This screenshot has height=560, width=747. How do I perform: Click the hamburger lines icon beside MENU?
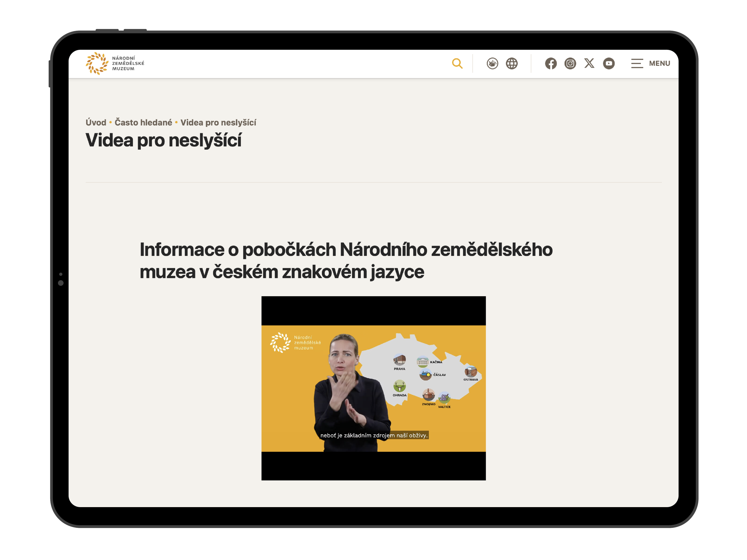[637, 63]
